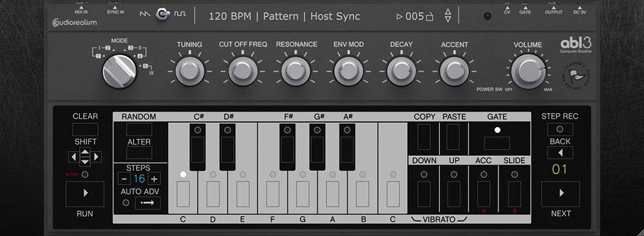The height and width of the screenshot is (236, 644).
Task: Select the G white key
Action: click(303, 193)
